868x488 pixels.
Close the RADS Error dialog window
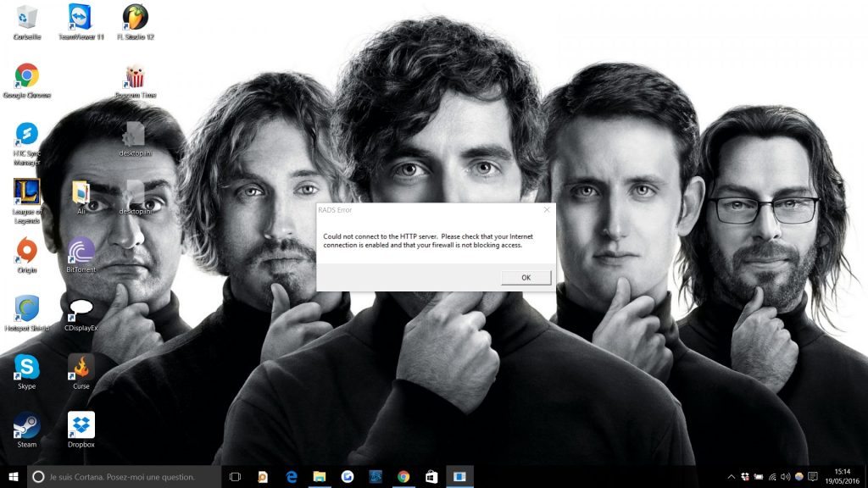[547, 209]
